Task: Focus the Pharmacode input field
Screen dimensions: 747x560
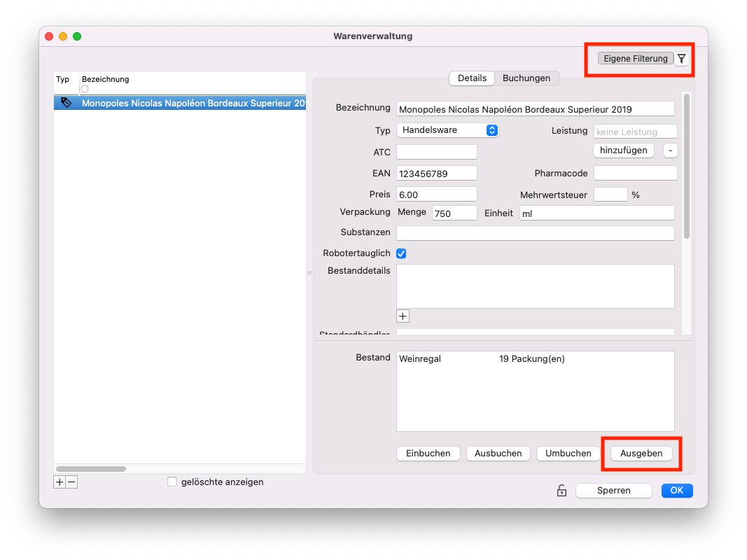Action: [x=636, y=174]
